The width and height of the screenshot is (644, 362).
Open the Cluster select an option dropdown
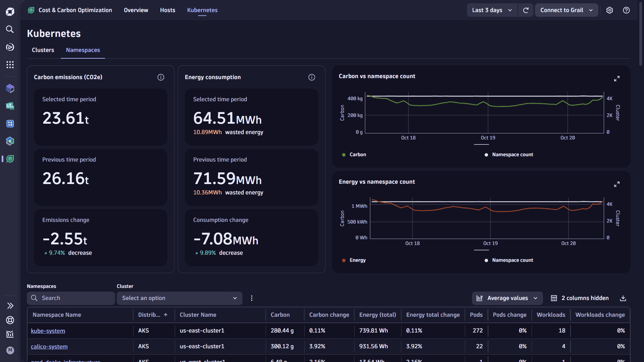coord(179,298)
